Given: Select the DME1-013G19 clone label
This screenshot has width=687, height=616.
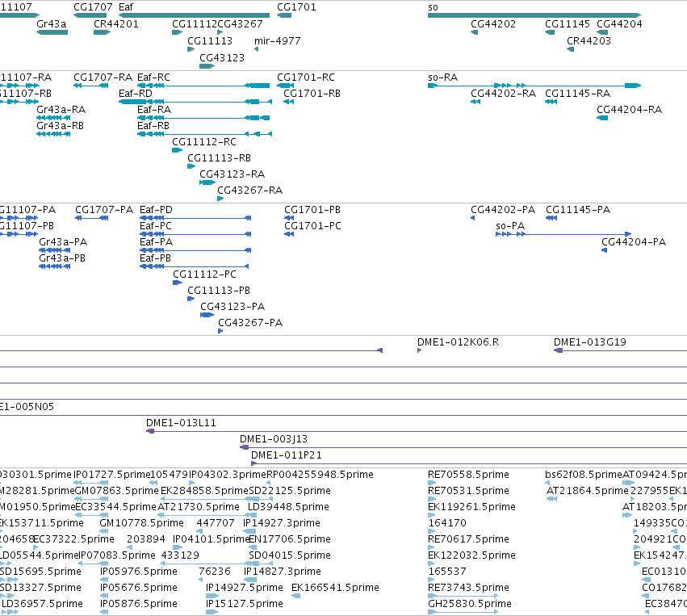Looking at the screenshot, I should [590, 342].
